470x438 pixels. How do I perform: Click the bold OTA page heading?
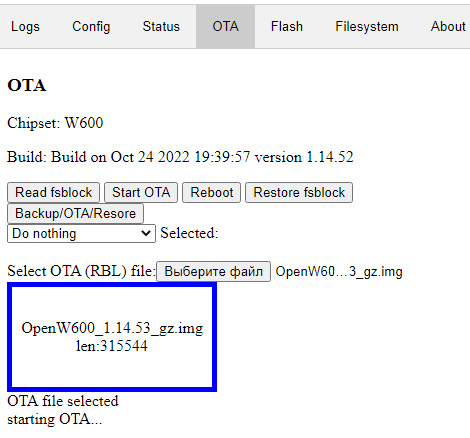27,85
